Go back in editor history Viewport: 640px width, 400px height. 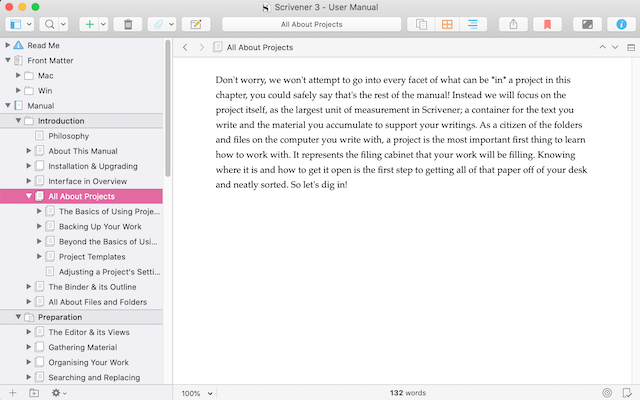pos(185,47)
